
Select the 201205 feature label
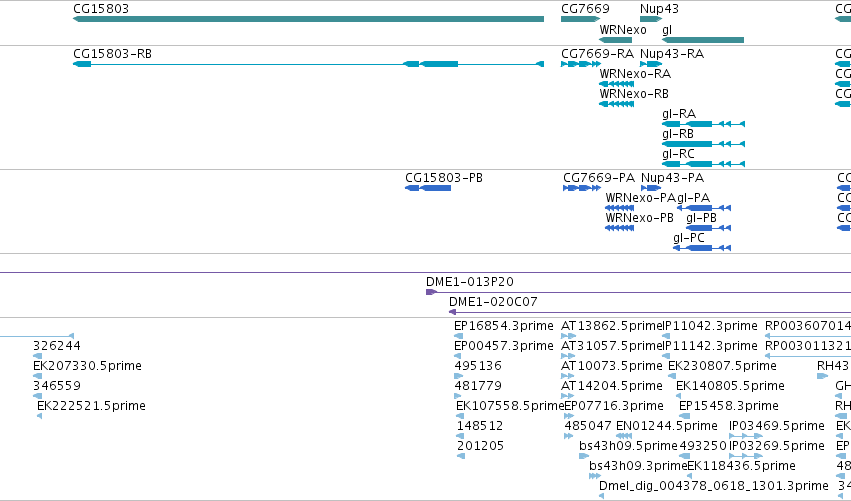tap(480, 447)
